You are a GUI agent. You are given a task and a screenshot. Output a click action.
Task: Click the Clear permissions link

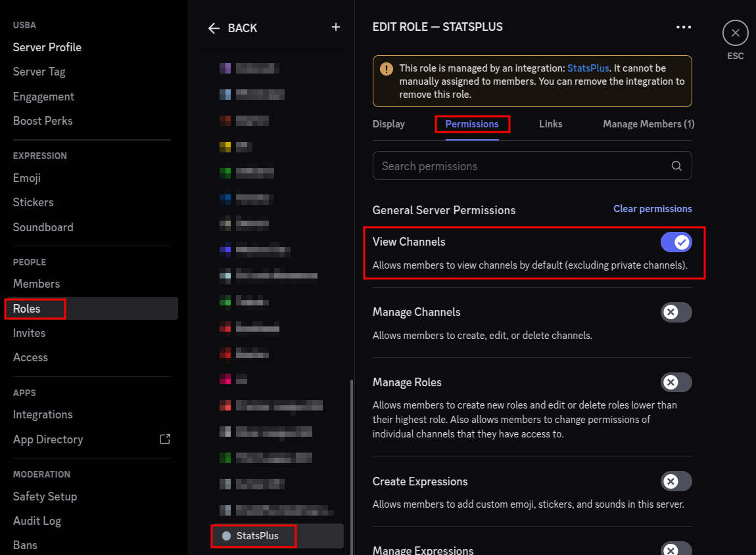(x=652, y=209)
